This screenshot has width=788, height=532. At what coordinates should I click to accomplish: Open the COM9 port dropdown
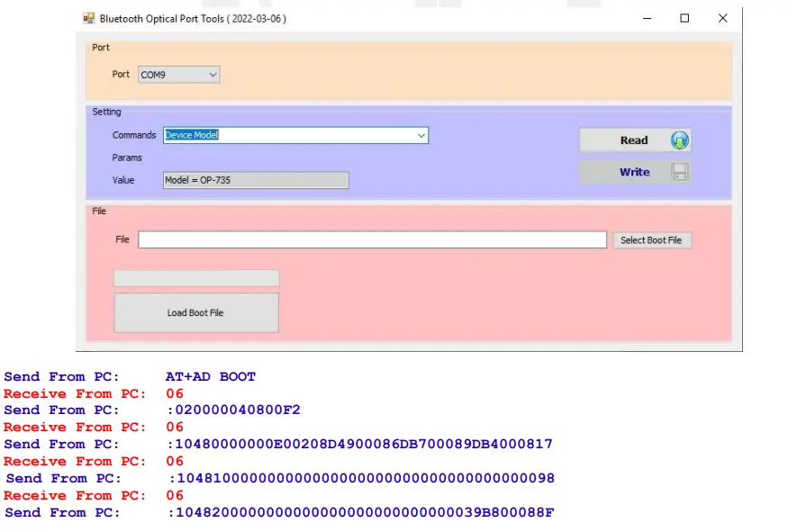178,75
